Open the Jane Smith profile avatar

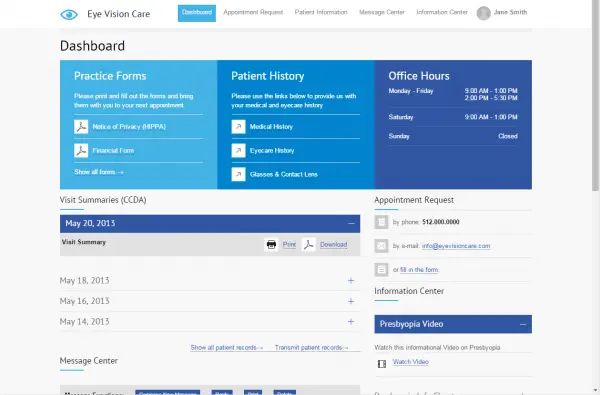pyautogui.click(x=484, y=13)
